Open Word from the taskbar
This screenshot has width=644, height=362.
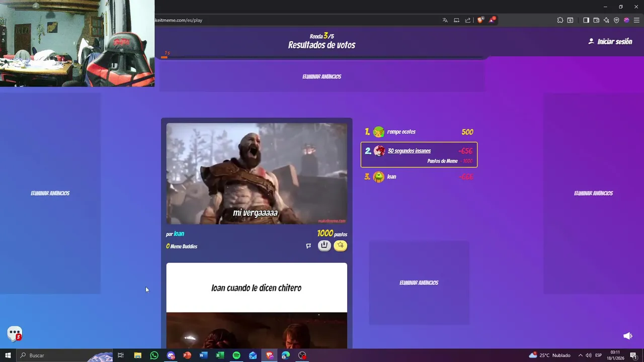pyautogui.click(x=203, y=355)
